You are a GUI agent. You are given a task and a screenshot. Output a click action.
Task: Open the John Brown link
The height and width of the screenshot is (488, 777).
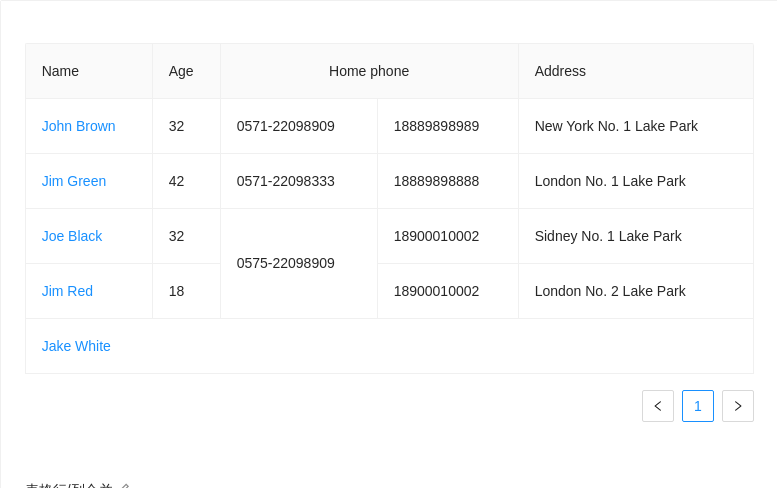[x=79, y=126]
